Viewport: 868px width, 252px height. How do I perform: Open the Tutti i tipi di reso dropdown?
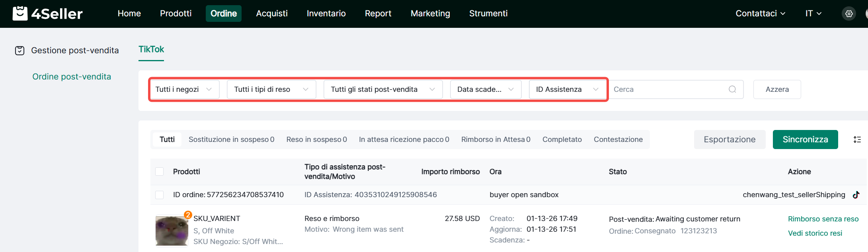271,89
